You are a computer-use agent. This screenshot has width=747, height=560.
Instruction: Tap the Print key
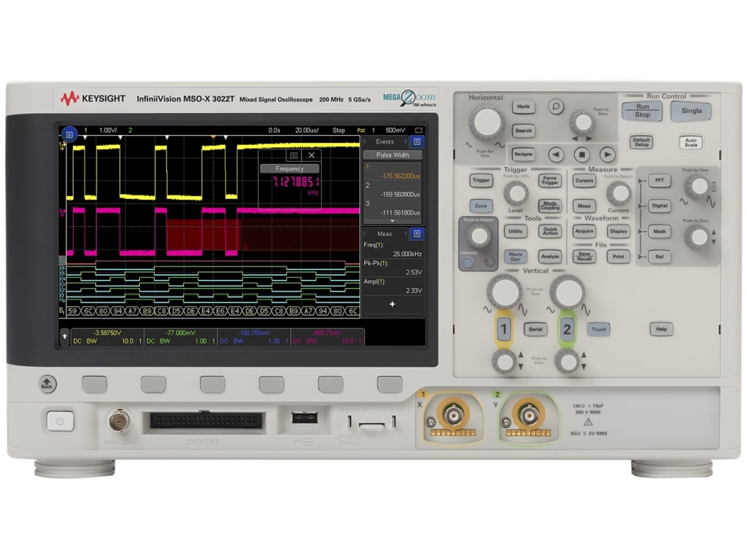619,256
